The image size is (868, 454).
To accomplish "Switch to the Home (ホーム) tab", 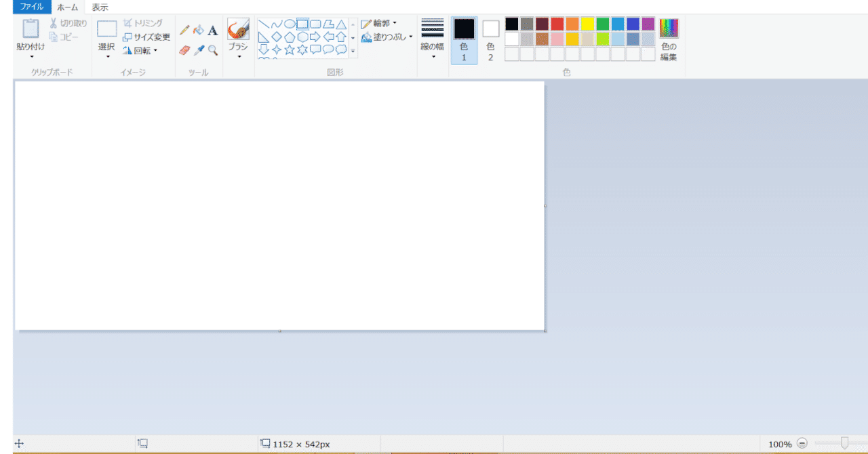I will [67, 7].
